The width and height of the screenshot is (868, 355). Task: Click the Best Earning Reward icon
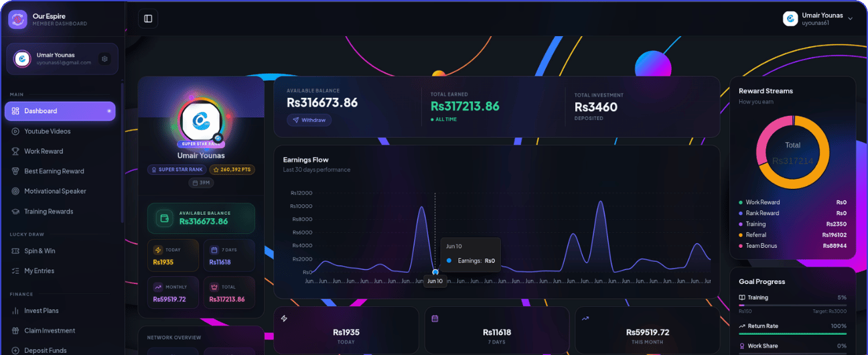point(15,171)
